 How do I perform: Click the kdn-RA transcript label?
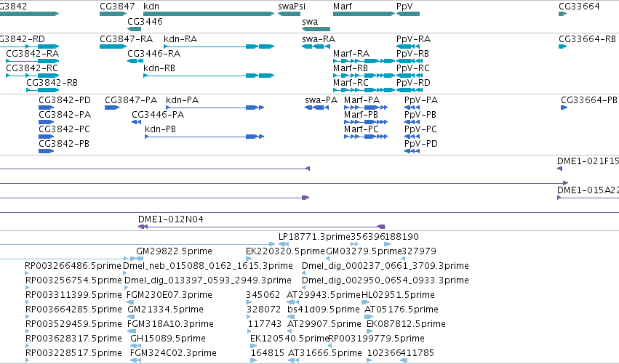coord(180,39)
